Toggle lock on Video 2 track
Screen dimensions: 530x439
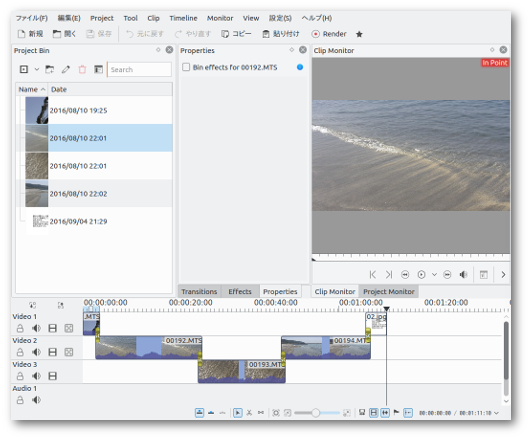[x=20, y=352]
